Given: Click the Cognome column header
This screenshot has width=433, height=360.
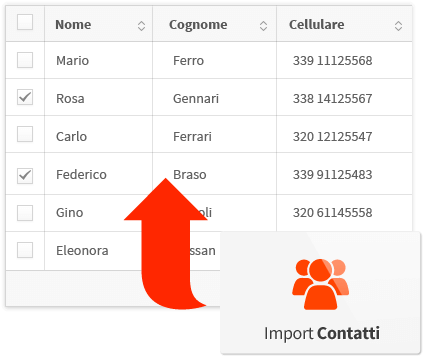Looking at the screenshot, I should click(214, 24).
